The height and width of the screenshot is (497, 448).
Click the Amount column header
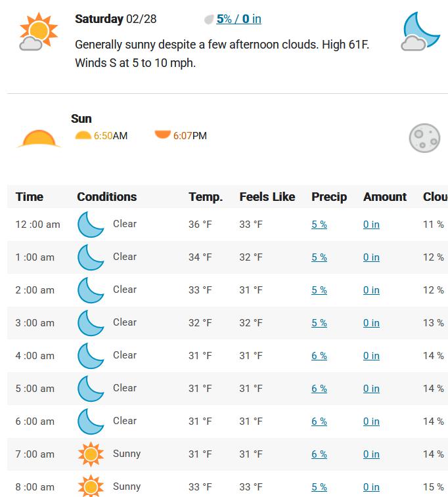[x=385, y=196]
